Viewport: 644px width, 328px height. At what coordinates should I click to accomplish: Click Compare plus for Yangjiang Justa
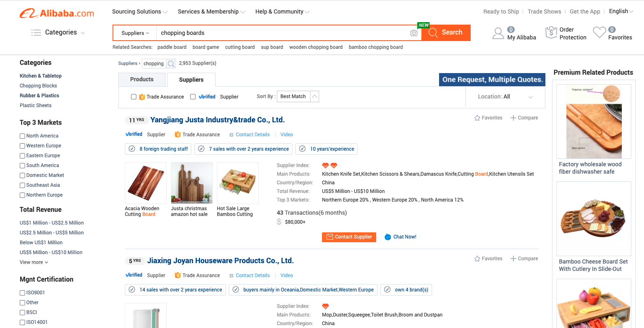tap(513, 118)
